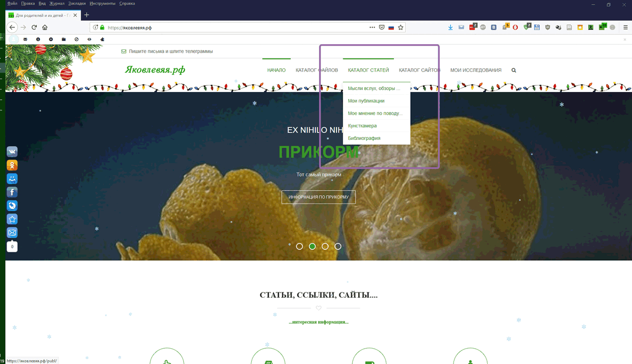The height and width of the screenshot is (364, 632).
Task: Open the Downloads arrow icon
Action: click(451, 27)
